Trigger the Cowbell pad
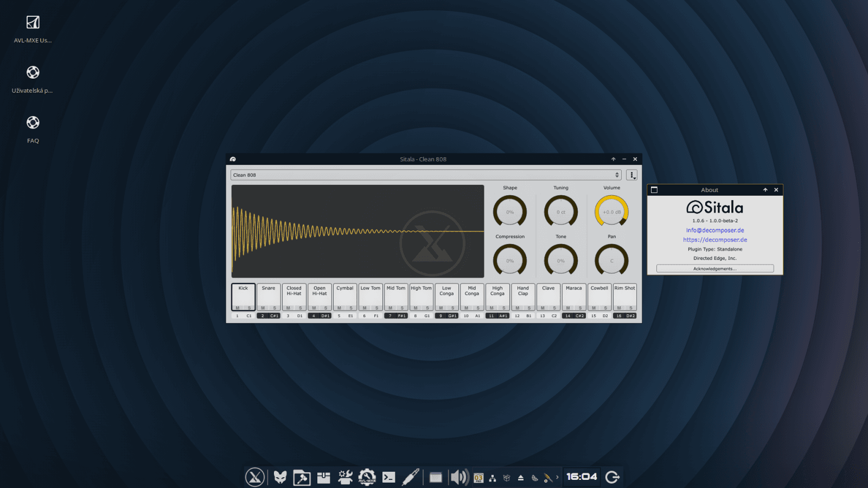This screenshot has height=488, width=868. point(599,296)
